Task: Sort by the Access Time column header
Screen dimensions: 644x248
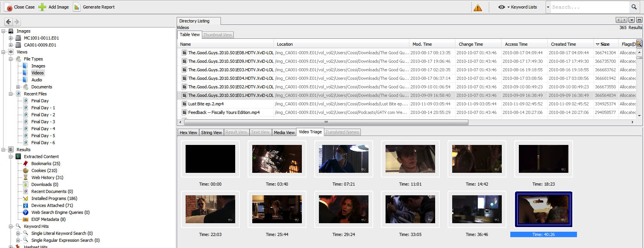Action: click(x=524, y=44)
